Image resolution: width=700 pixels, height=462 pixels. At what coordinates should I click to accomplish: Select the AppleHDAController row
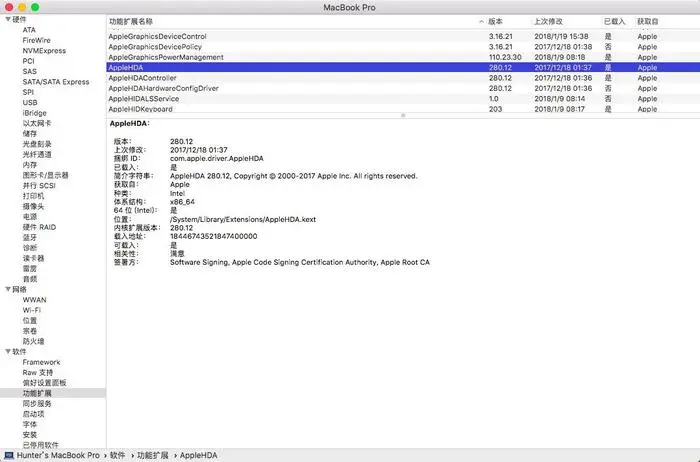[x=148, y=77]
